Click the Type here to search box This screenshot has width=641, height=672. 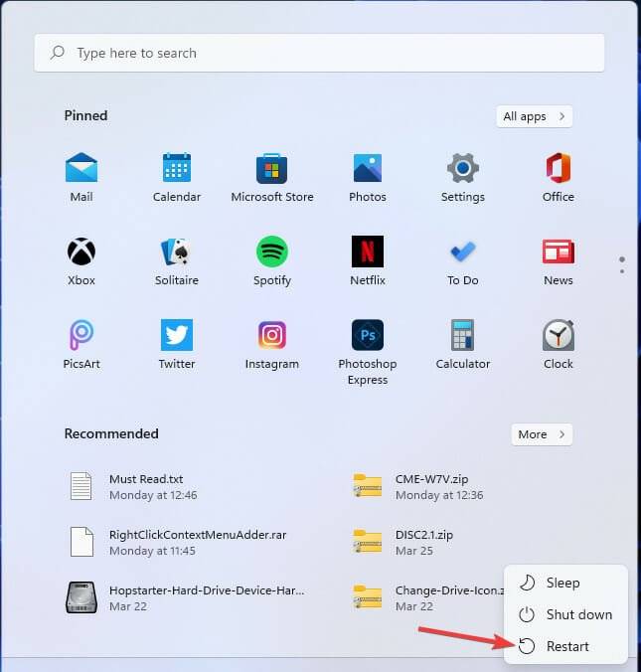[x=319, y=54]
